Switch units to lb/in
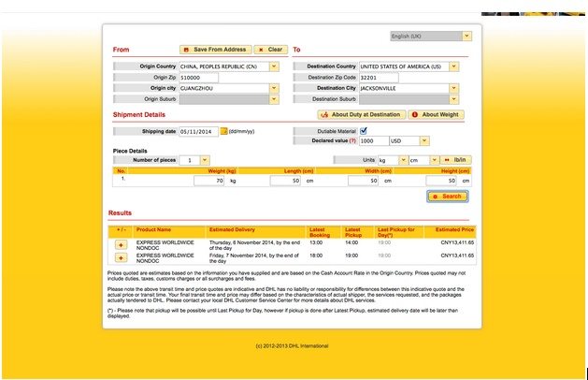 coord(455,160)
